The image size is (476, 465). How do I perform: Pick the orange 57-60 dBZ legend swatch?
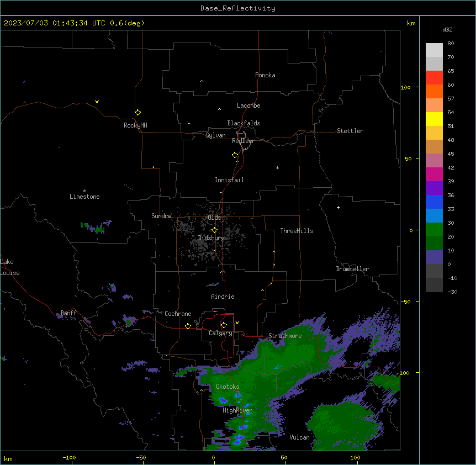coord(434,91)
